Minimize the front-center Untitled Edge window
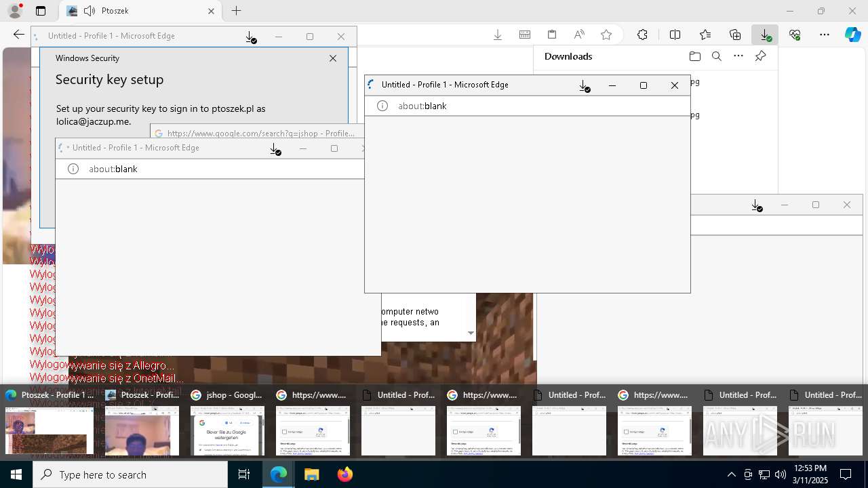Viewport: 868px width, 488px height. point(612,85)
